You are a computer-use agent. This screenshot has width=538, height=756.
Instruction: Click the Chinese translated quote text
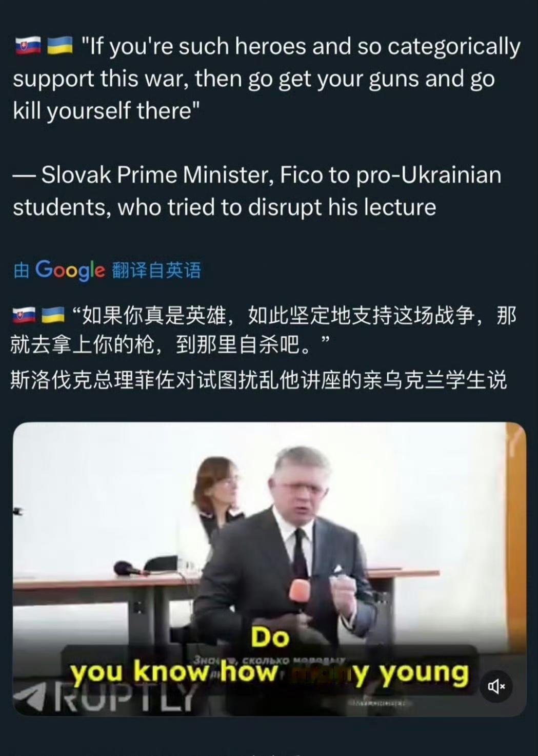tap(264, 330)
